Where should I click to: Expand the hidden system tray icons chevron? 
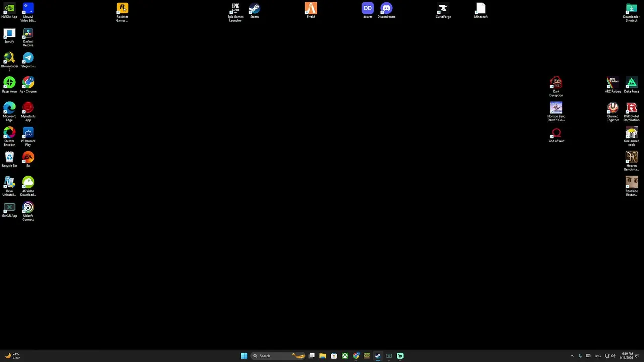[572, 356]
